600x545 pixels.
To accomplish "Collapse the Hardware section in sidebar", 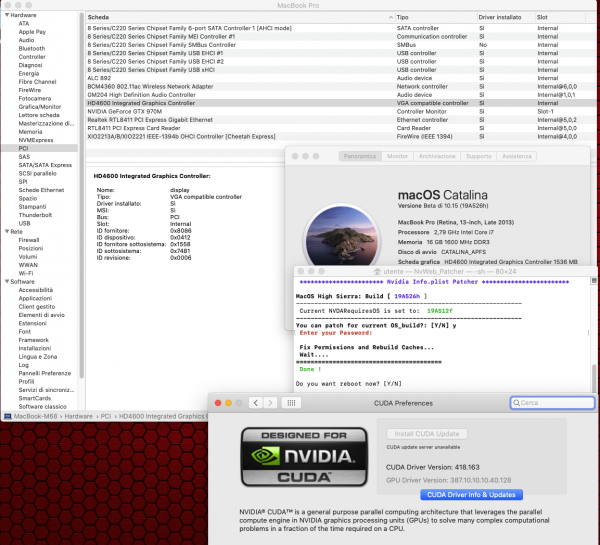I will click(7, 15).
